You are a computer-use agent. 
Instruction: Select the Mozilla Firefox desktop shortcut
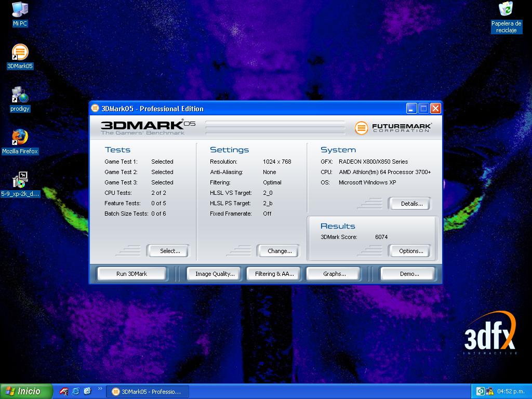(x=20, y=142)
